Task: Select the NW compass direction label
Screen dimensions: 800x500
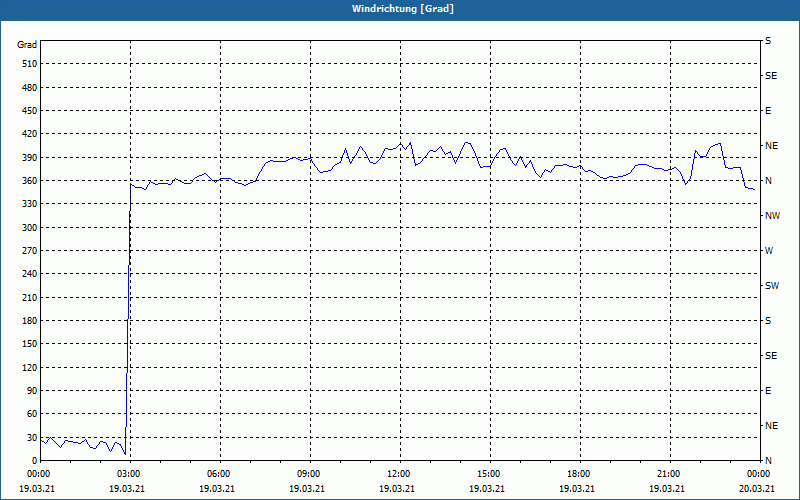Action: (x=772, y=216)
